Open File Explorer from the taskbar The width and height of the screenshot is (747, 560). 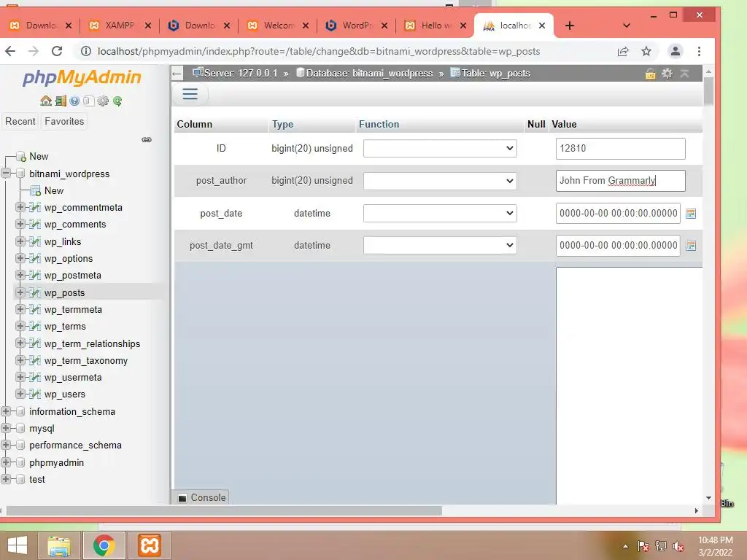(58, 545)
